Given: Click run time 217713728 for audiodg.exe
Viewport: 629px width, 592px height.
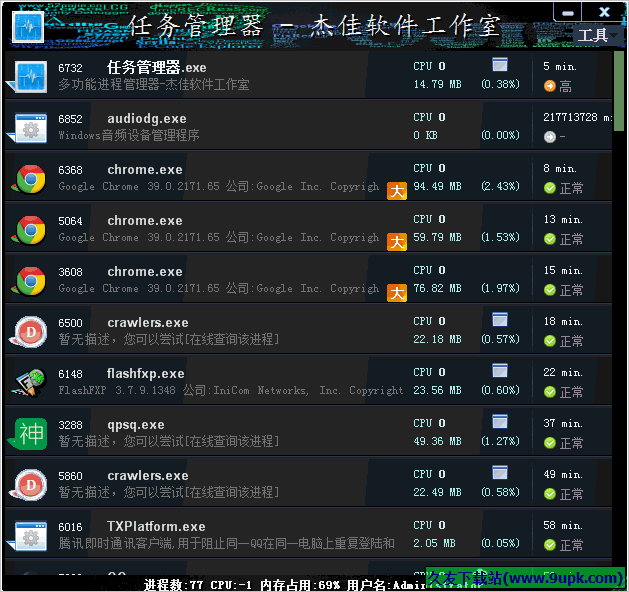Looking at the screenshot, I should (x=577, y=117).
